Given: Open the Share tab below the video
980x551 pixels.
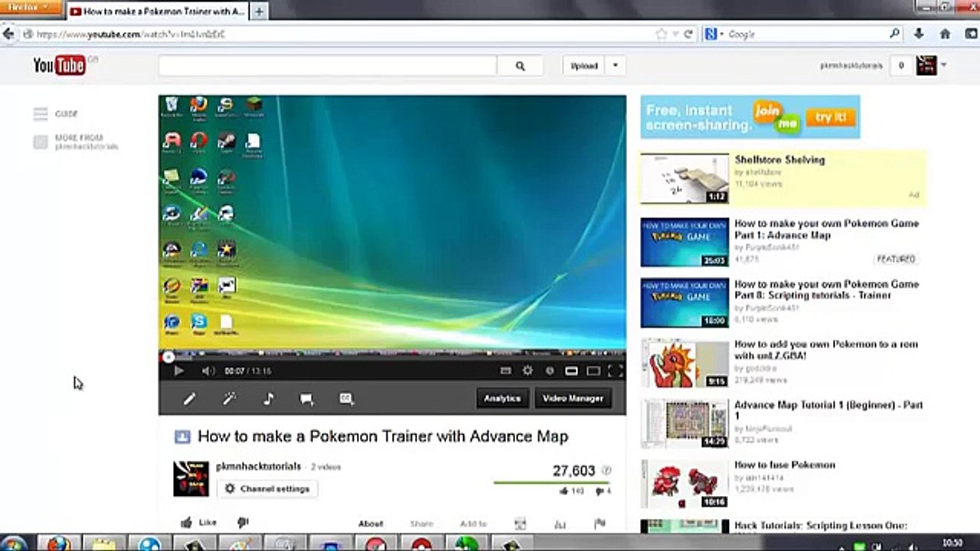Looking at the screenshot, I should (x=422, y=523).
